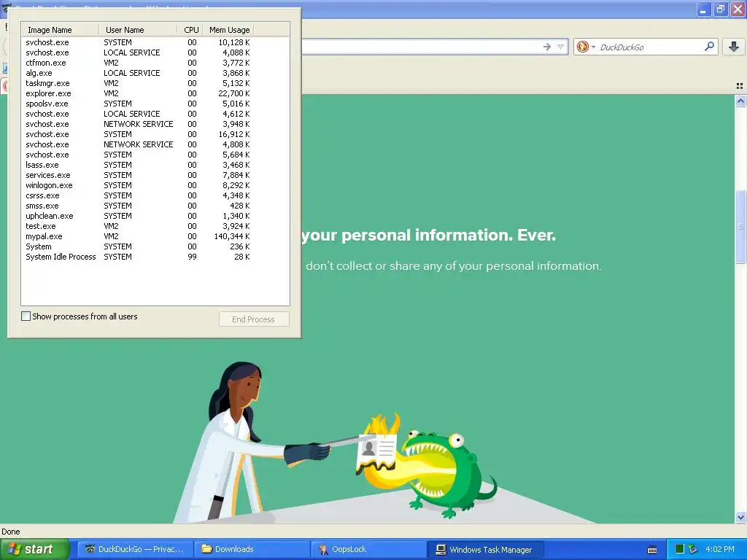Select svchost.exe using 5,684 K memory

coord(138,155)
